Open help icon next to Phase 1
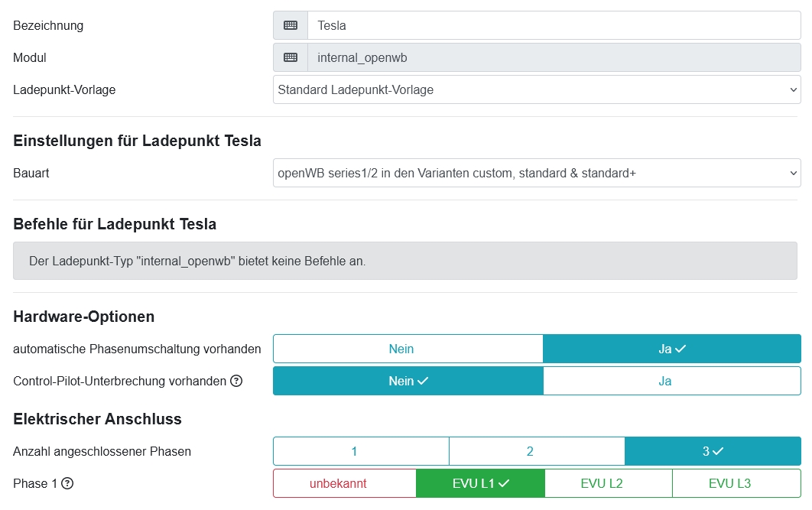Image resolution: width=812 pixels, height=510 pixels. click(67, 483)
